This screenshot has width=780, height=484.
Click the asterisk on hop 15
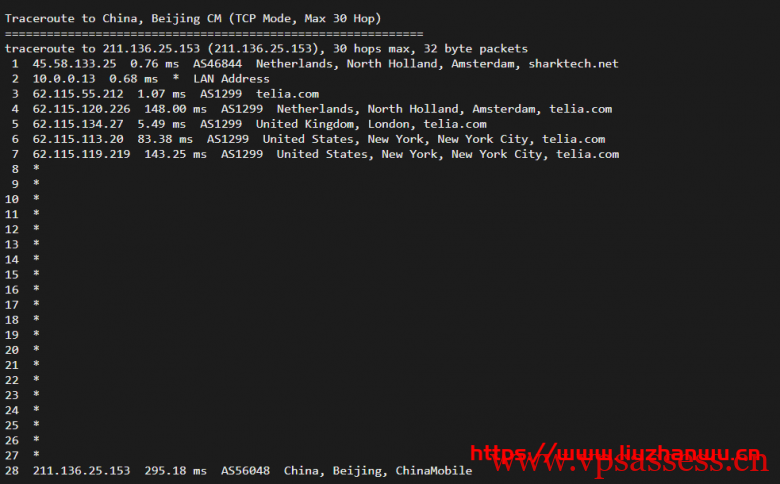[x=36, y=274]
